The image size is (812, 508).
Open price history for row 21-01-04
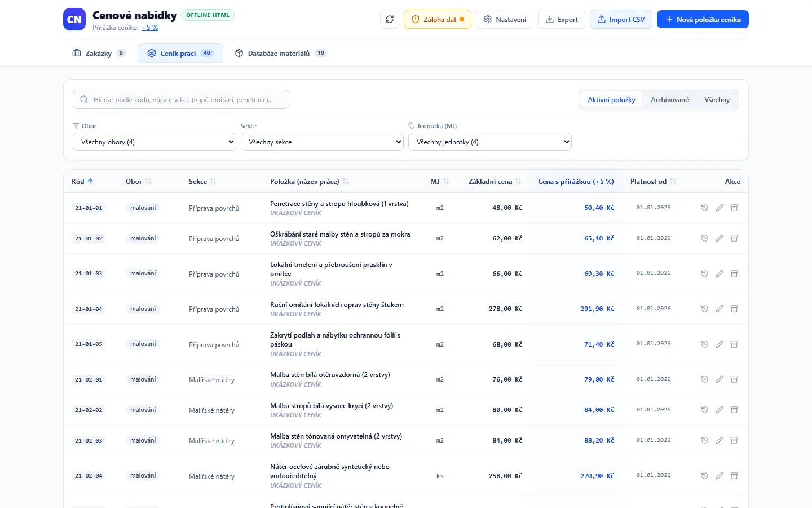(704, 309)
